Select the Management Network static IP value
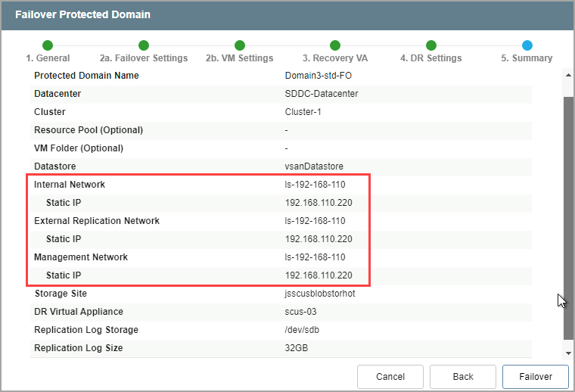Screen dimensions: 575x392 click(x=318, y=275)
